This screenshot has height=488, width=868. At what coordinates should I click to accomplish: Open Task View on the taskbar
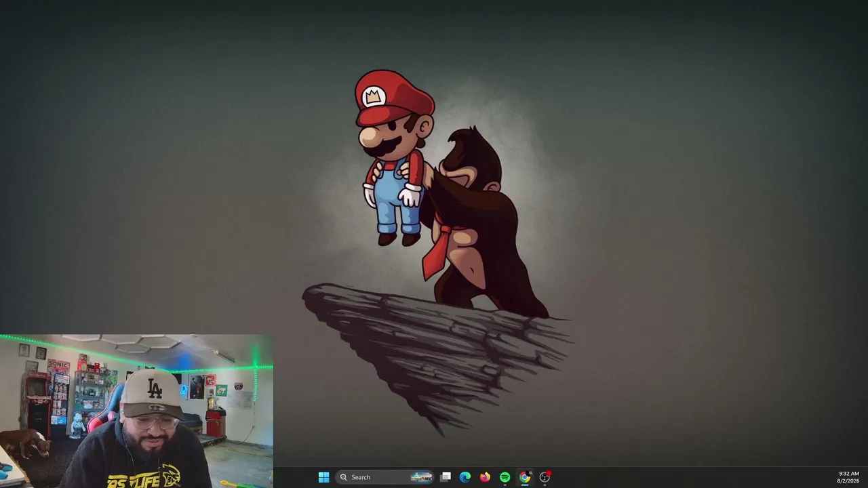coord(446,477)
